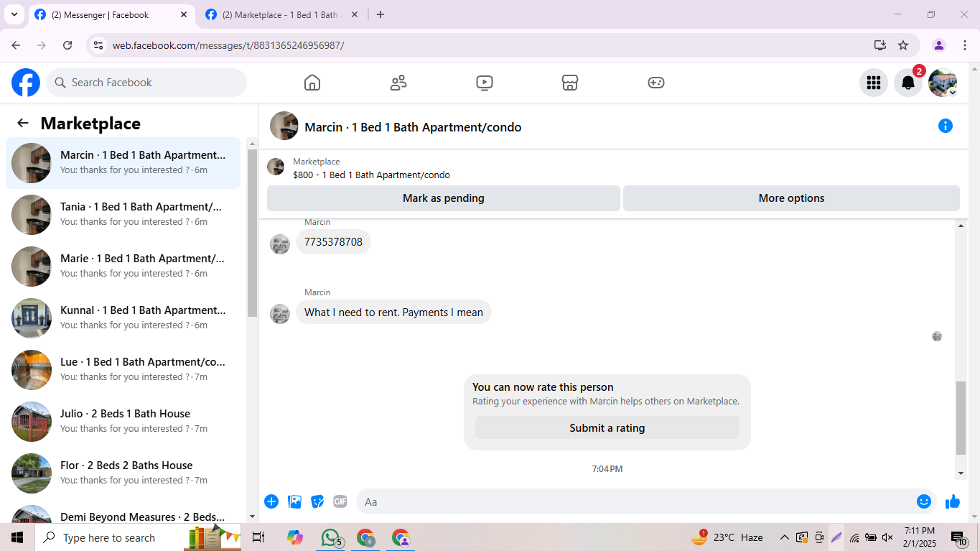Open the Marketplace storefront icon
The width and height of the screenshot is (980, 551).
click(x=570, y=83)
